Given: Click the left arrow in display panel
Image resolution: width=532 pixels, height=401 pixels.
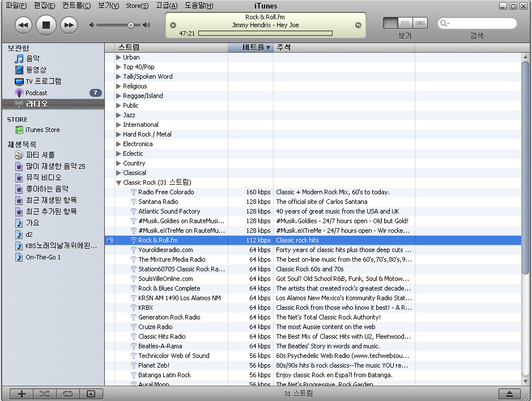Looking at the screenshot, I should [x=173, y=25].
